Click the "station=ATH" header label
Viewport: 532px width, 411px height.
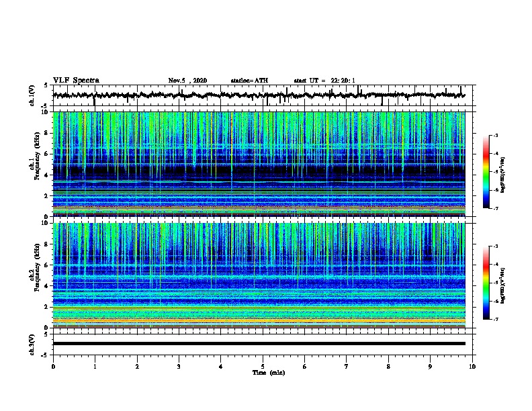[249, 81]
